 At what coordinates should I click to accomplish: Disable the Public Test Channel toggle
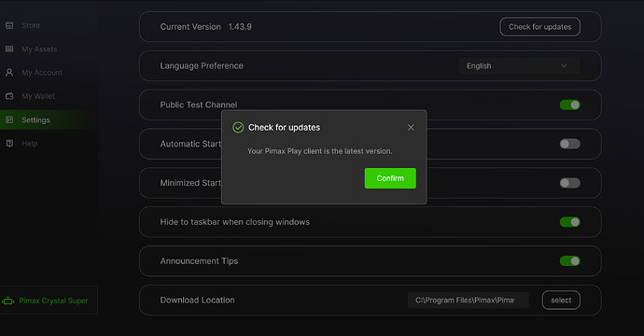coord(569,105)
